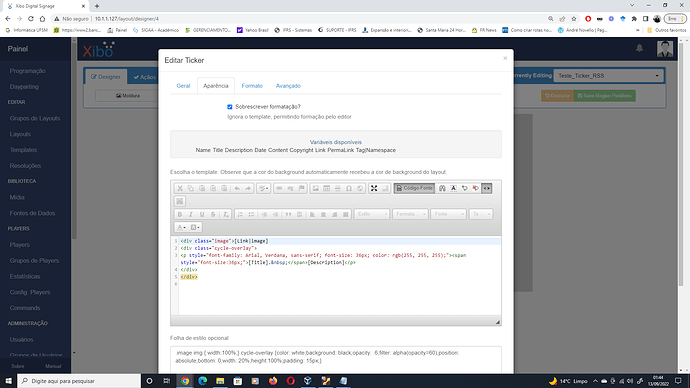Open the Estilo dropdown
Viewport: 690px width, 388px height.
372,214
